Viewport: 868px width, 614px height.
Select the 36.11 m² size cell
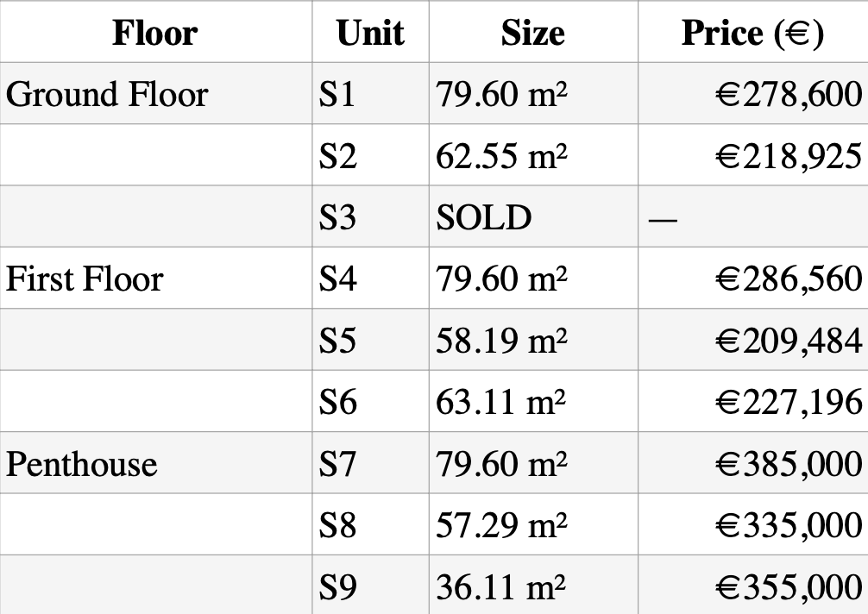click(x=502, y=587)
